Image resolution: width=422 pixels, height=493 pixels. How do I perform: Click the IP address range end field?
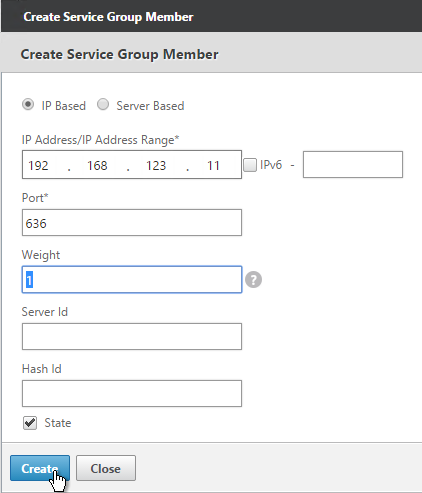pos(353,165)
